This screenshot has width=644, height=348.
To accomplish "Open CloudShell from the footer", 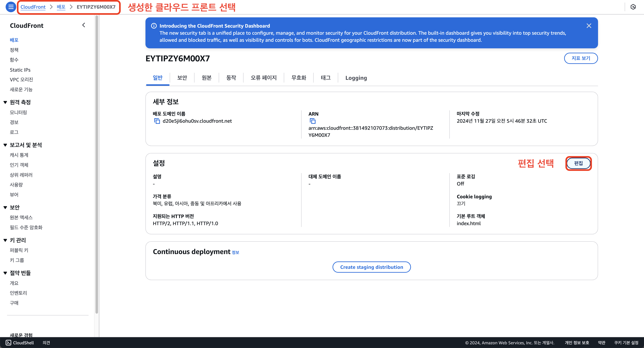I will pyautogui.click(x=20, y=343).
